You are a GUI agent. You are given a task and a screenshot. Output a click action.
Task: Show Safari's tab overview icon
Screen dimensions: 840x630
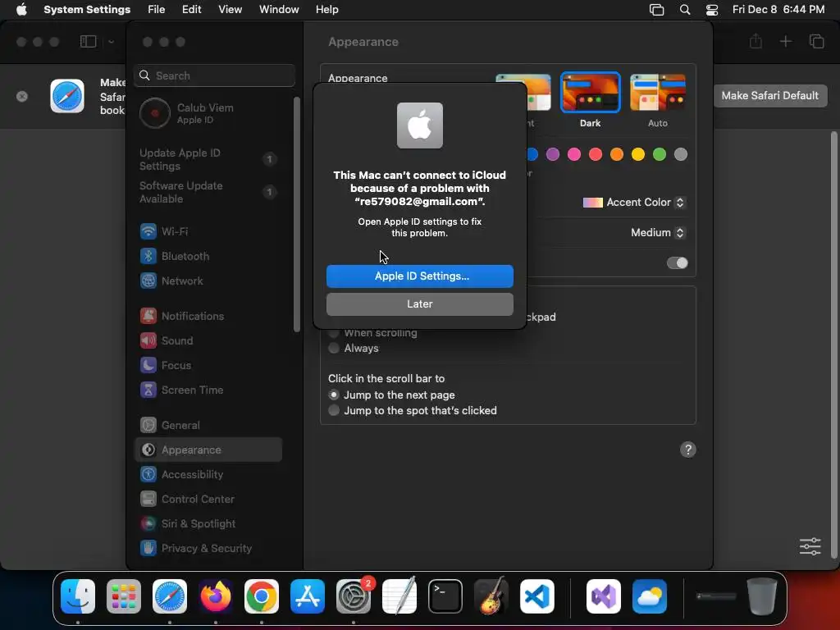[816, 41]
